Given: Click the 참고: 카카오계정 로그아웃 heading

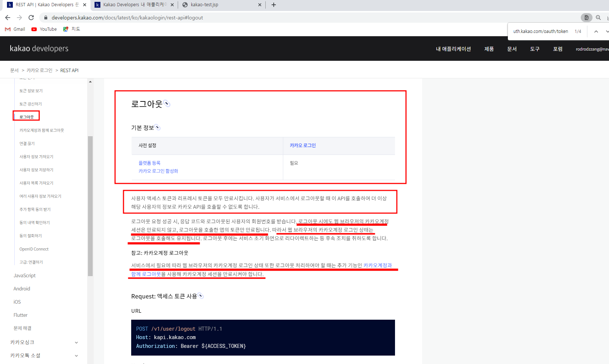Looking at the screenshot, I should [x=160, y=253].
